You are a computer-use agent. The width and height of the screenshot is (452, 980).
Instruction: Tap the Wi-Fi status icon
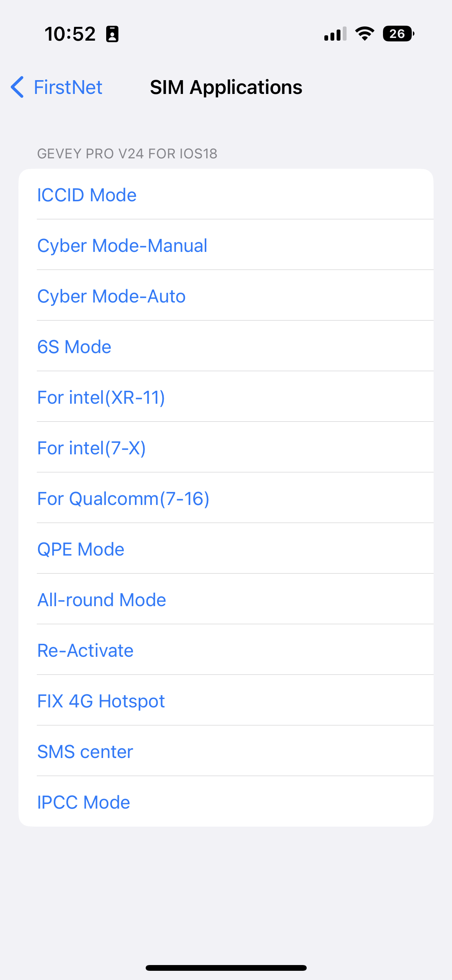click(x=365, y=34)
